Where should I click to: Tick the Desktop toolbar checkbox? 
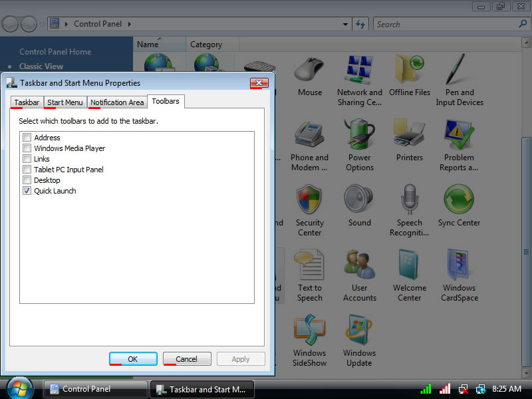coord(27,180)
